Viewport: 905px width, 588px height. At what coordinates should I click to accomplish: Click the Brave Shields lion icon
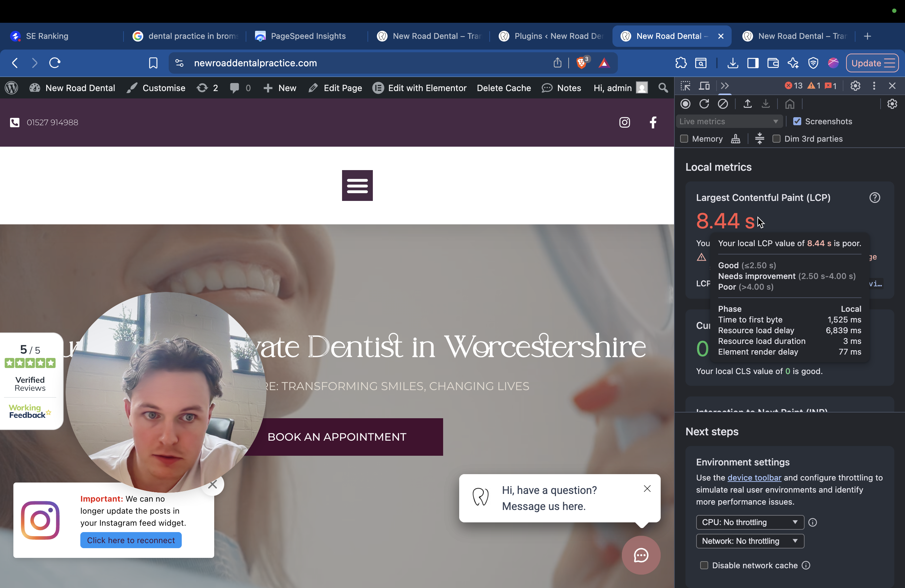point(581,63)
